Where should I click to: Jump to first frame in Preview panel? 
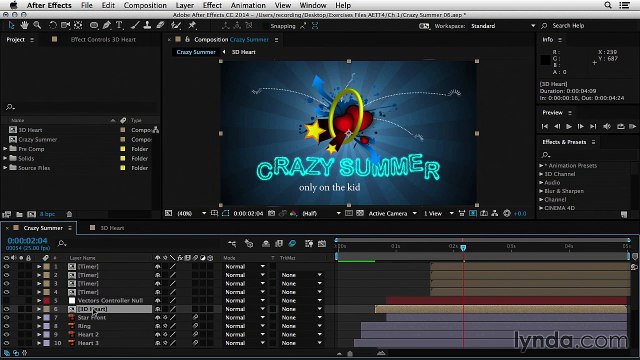[544, 127]
